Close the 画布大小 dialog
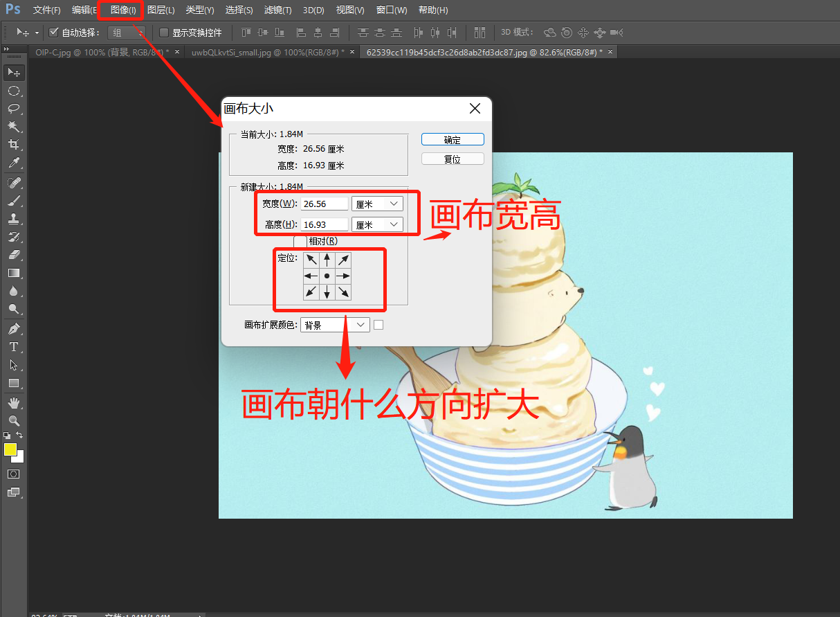The height and width of the screenshot is (617, 840). (475, 109)
